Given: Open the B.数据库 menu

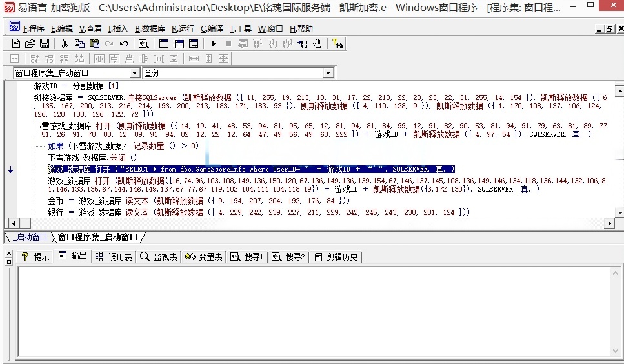Looking at the screenshot, I should pyautogui.click(x=150, y=28).
